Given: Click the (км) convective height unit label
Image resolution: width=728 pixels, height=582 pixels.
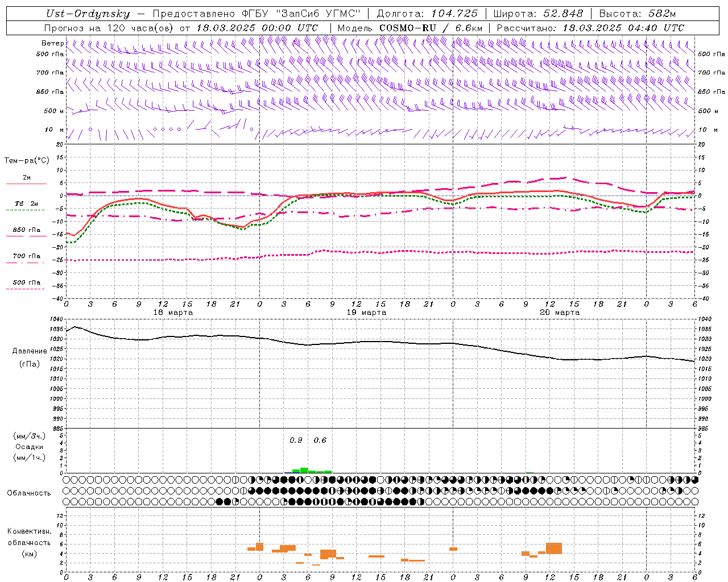Looking at the screenshot, I should (x=30, y=554).
